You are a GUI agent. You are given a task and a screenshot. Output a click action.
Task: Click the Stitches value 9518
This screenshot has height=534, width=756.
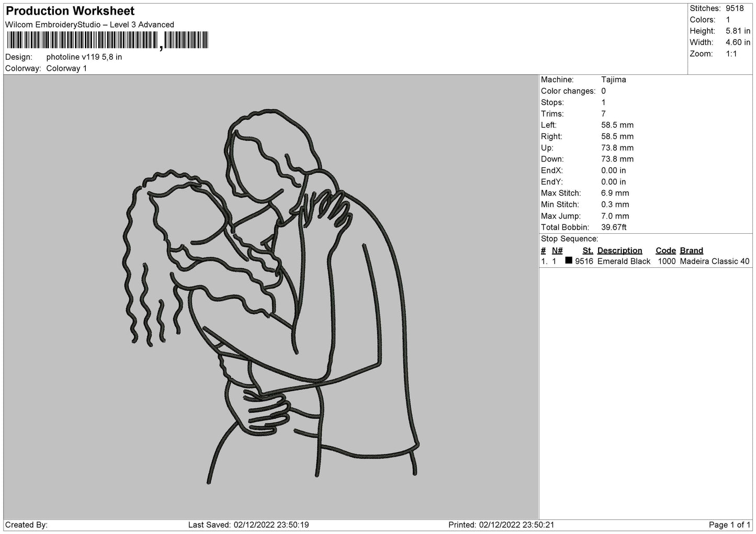[734, 8]
